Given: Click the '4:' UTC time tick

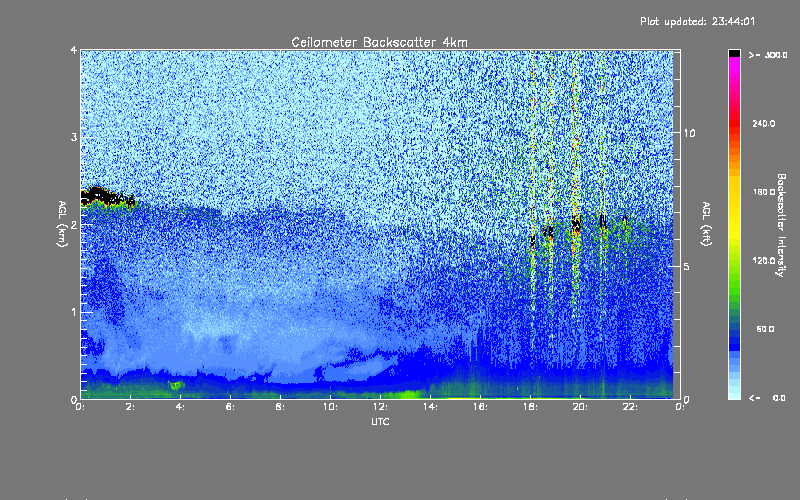Looking at the screenshot, I should pos(181,407).
